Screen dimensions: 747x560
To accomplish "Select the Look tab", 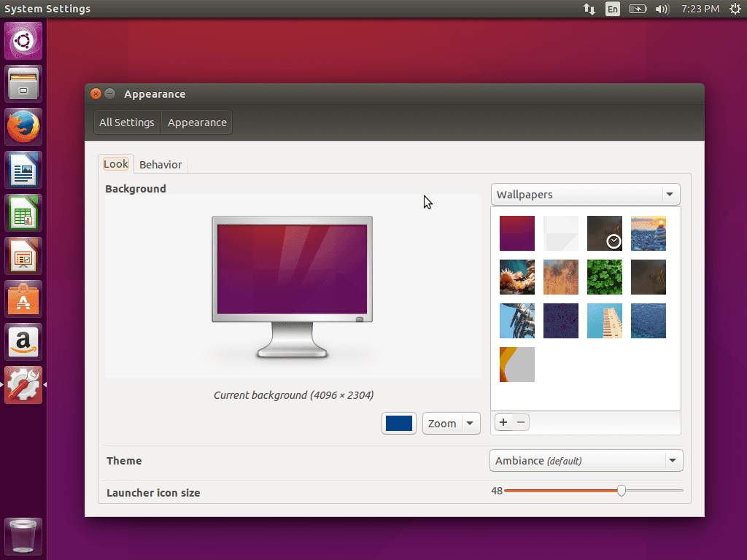I will [x=115, y=164].
